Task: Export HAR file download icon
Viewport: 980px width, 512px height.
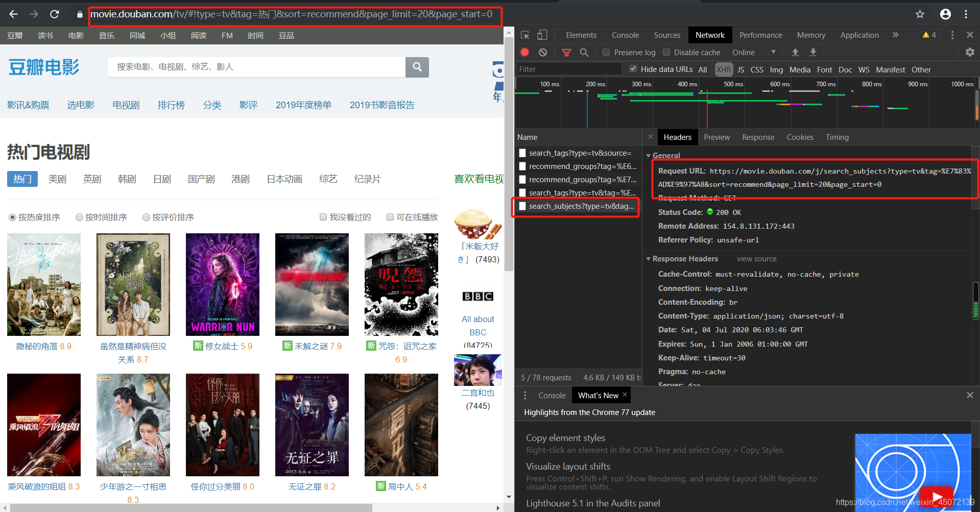Action: 813,52
